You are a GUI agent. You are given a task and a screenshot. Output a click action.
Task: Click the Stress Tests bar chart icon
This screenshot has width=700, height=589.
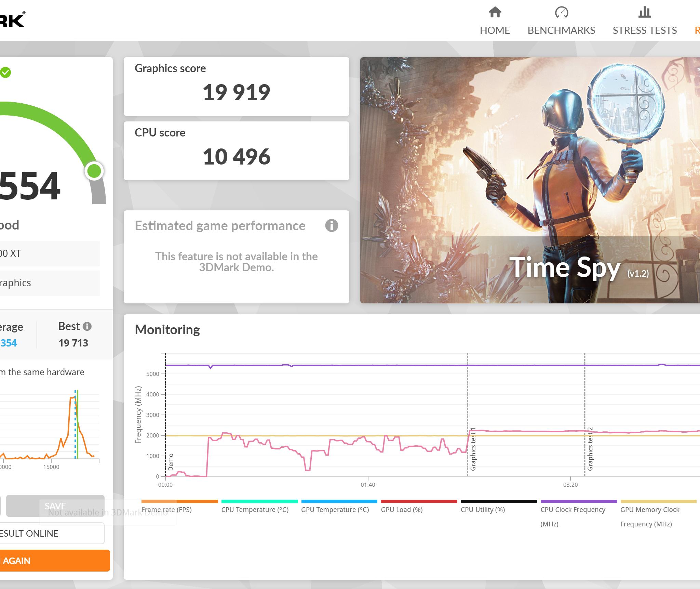[x=644, y=13]
